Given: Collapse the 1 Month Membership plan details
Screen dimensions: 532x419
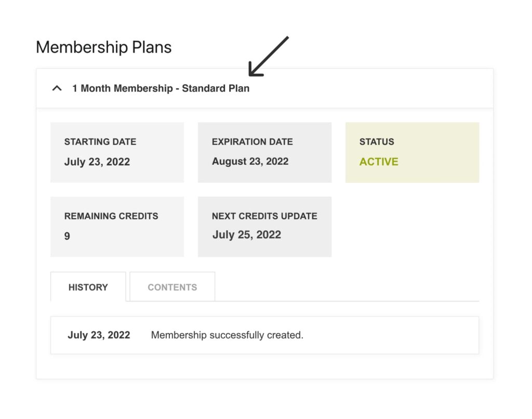Looking at the screenshot, I should [57, 88].
